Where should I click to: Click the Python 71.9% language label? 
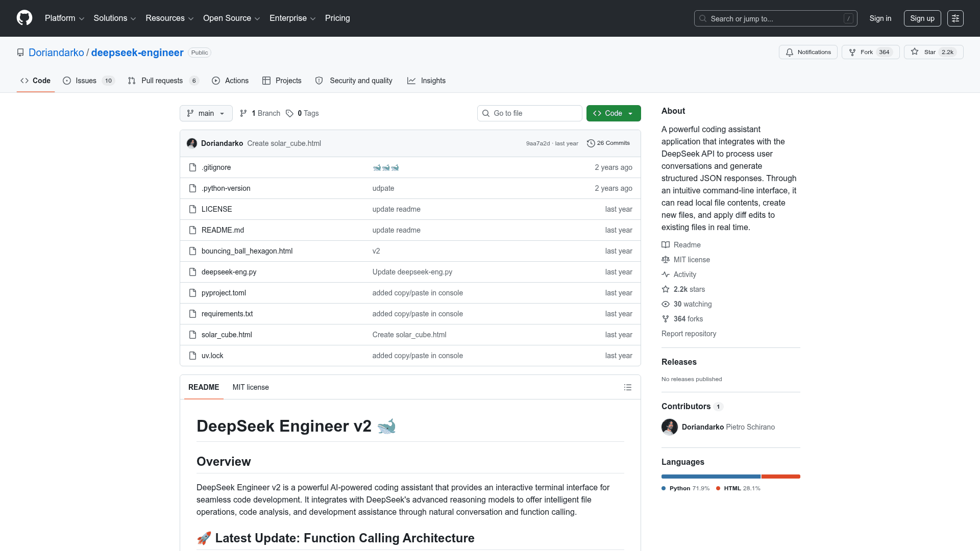tap(685, 488)
